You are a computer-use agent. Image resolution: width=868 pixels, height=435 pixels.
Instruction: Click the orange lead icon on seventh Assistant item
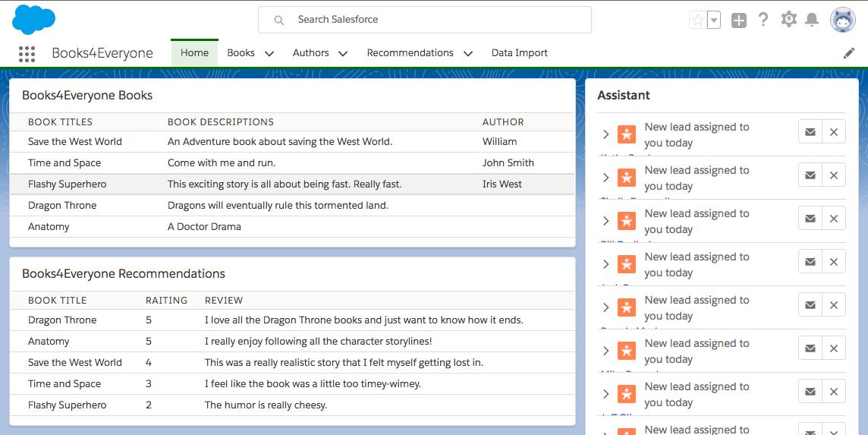pyautogui.click(x=627, y=393)
